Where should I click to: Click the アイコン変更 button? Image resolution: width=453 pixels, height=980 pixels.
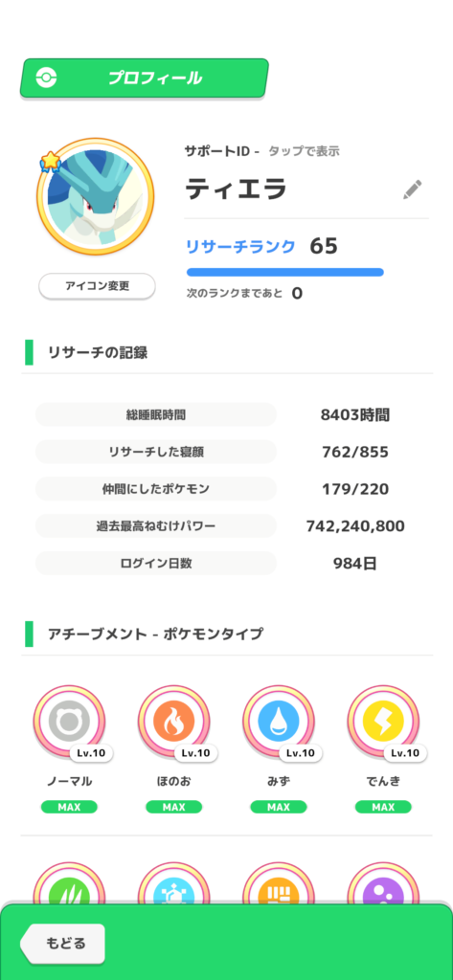point(97,286)
